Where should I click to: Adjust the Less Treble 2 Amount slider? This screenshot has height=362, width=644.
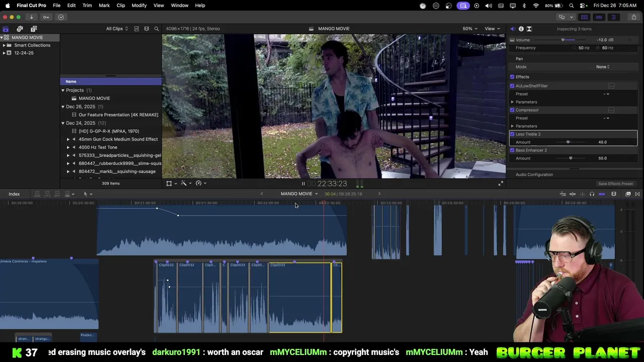[568, 142]
